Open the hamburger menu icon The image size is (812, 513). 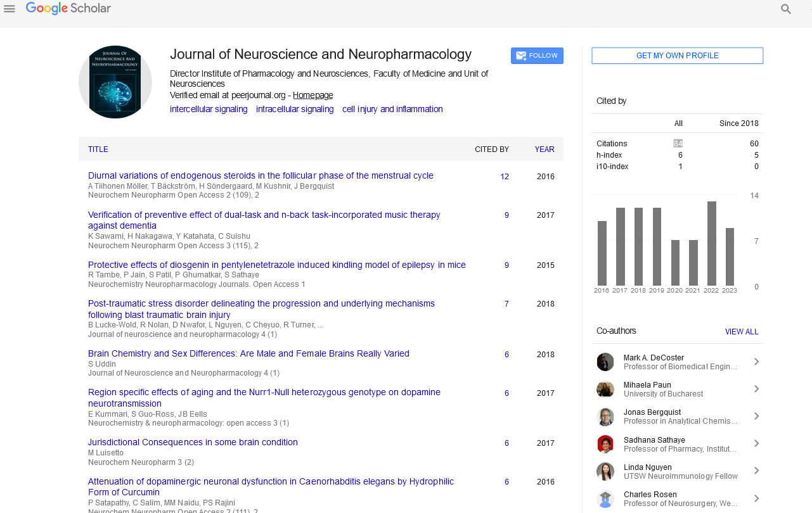point(10,9)
